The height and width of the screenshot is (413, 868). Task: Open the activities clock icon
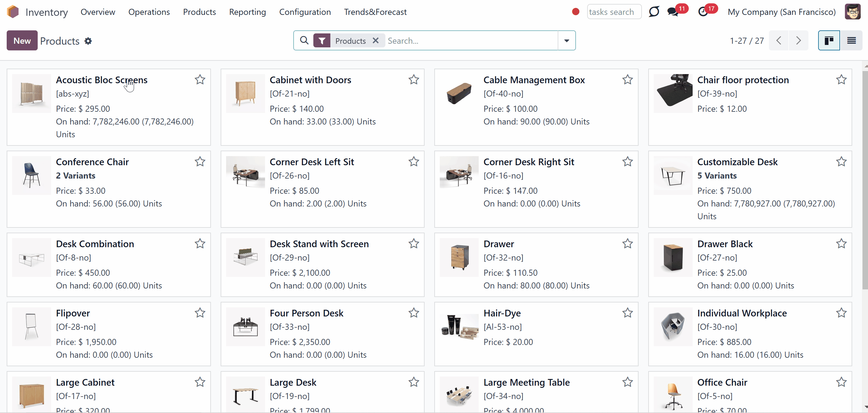tap(703, 12)
